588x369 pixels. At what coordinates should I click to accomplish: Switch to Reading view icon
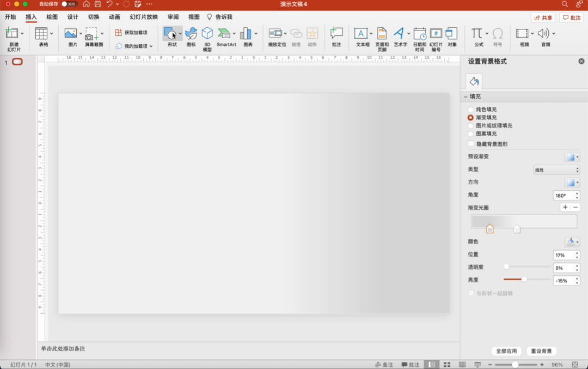point(462,365)
